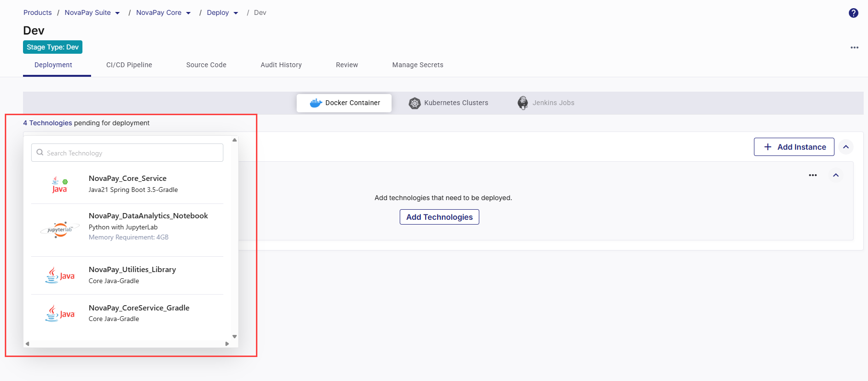The image size is (868, 381).
Task: Open the Source Code tab
Action: [206, 65]
